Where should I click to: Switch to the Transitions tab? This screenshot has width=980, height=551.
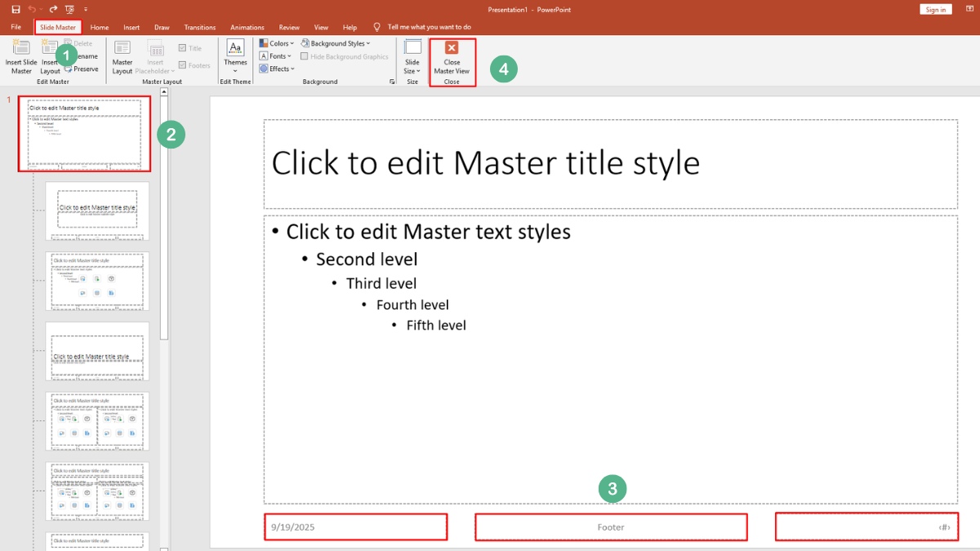[x=200, y=27]
